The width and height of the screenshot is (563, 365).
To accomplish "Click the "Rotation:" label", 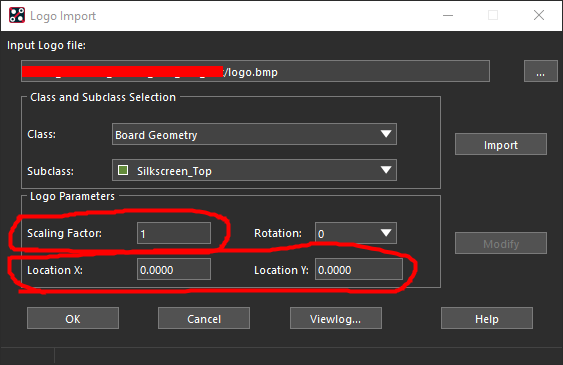I will 278,233.
